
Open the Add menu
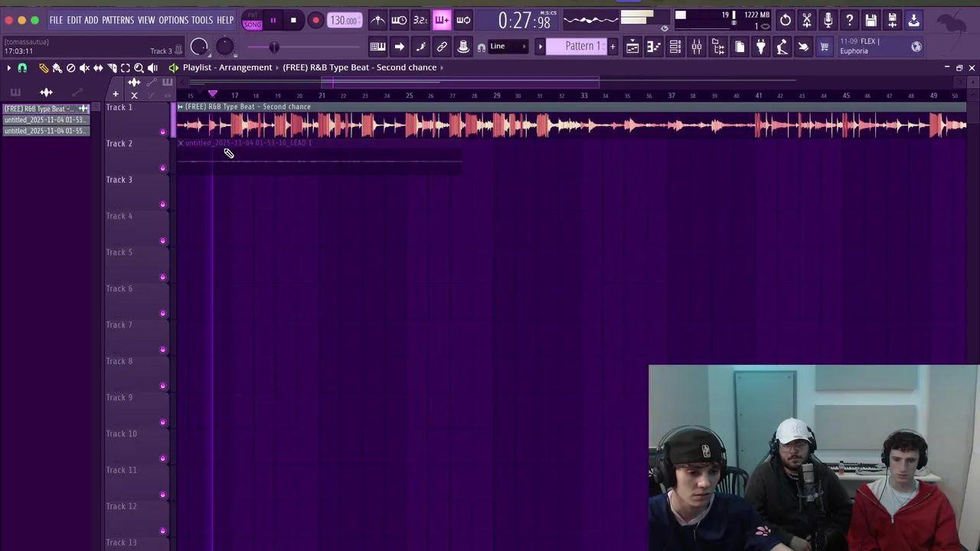pos(91,20)
